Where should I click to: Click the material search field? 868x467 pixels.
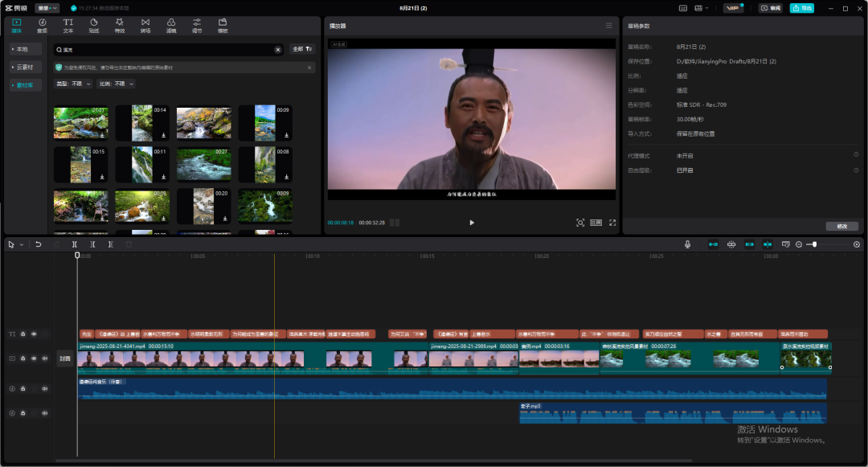tap(168, 50)
